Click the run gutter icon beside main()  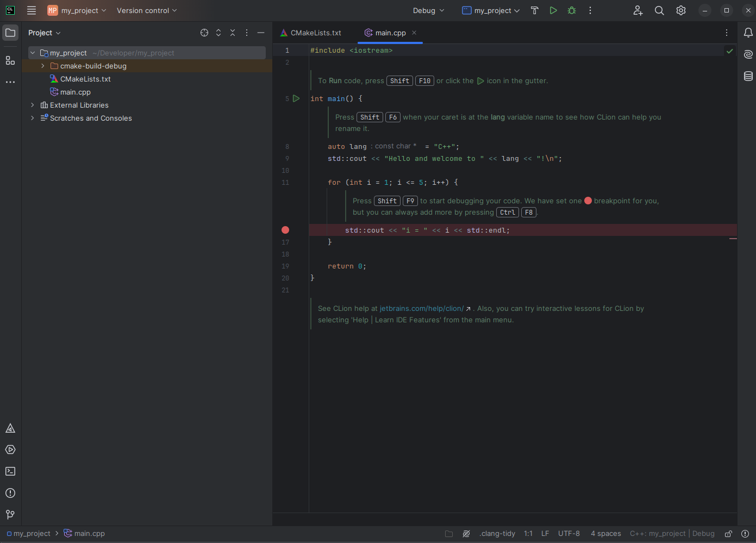click(x=296, y=98)
